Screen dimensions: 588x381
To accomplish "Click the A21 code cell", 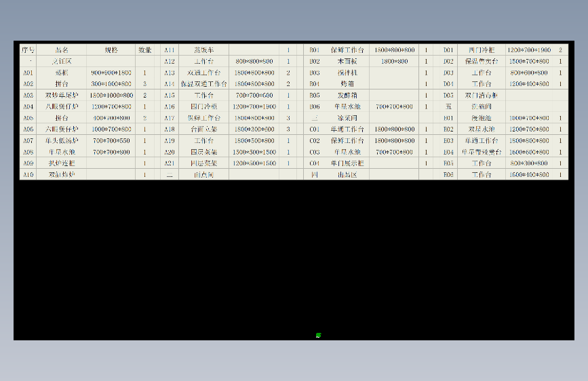I will [170, 163].
